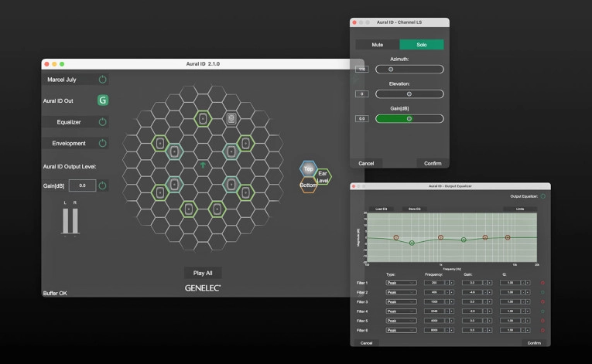Click the channel Gain[dB] slider handle
This screenshot has height=364, width=592.
[409, 119]
